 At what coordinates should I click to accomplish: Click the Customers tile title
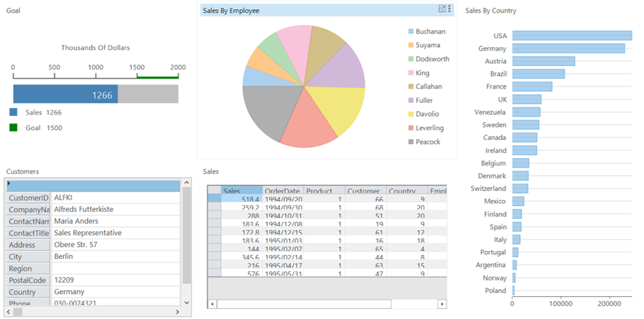click(x=23, y=171)
